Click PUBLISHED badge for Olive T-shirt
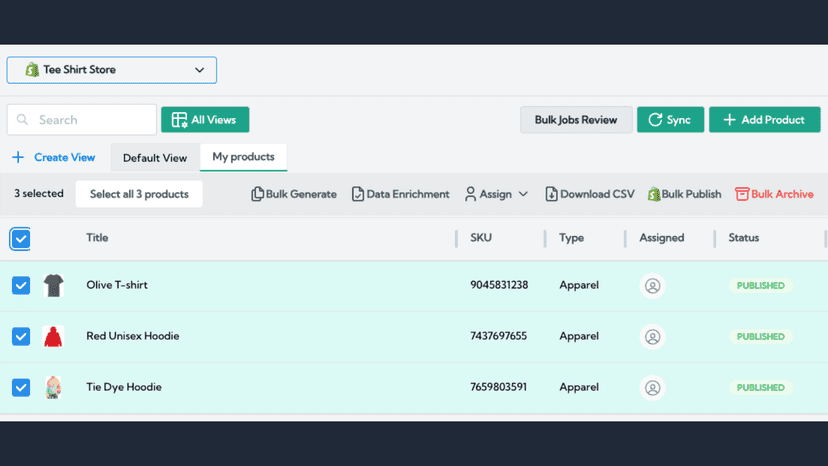 tap(760, 285)
